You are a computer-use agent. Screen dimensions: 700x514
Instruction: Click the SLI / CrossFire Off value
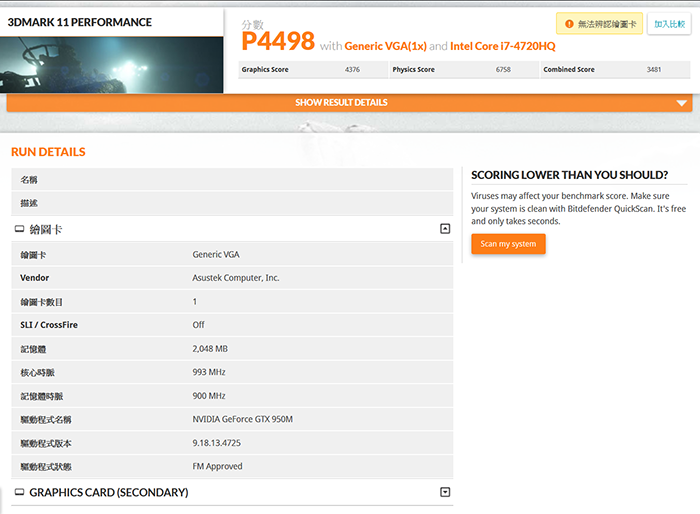tap(198, 325)
